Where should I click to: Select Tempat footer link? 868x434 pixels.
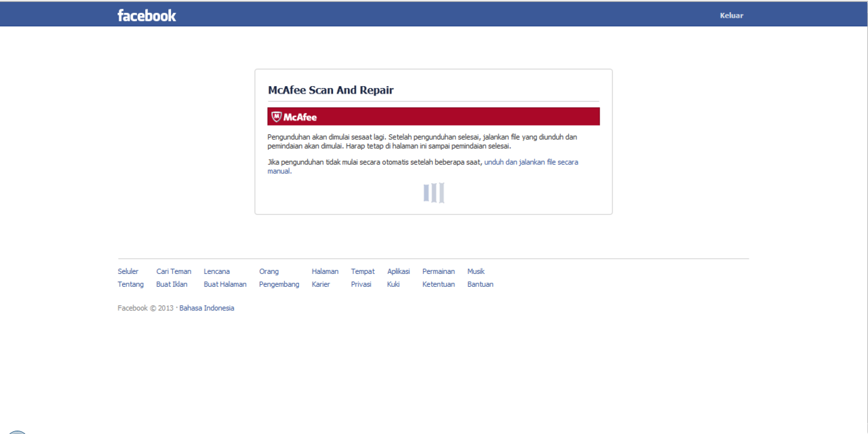(362, 271)
